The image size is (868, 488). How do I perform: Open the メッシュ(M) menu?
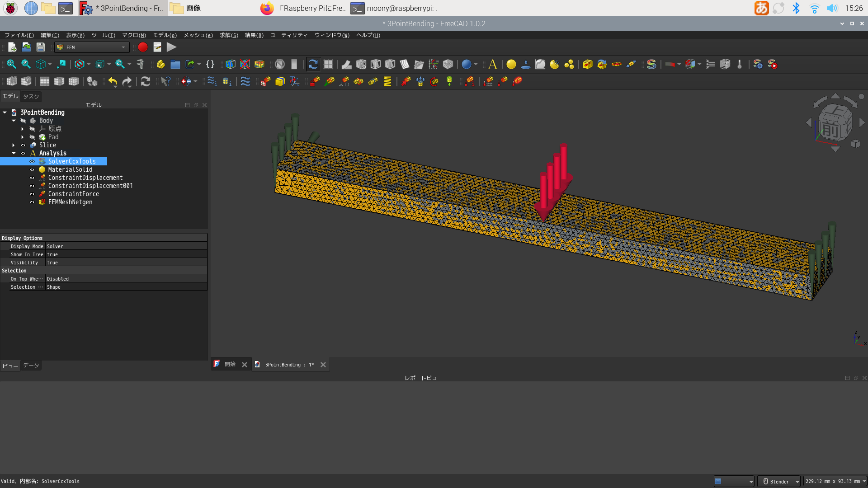pos(198,35)
